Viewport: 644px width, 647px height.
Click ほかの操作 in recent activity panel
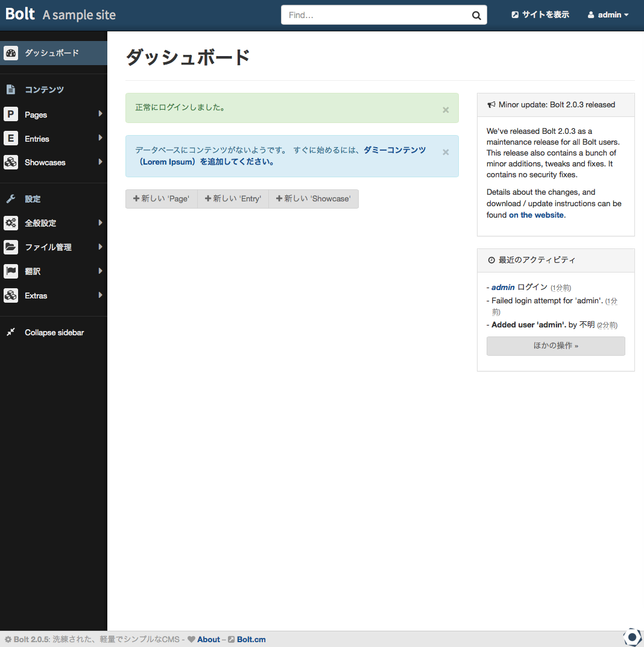pyautogui.click(x=555, y=346)
